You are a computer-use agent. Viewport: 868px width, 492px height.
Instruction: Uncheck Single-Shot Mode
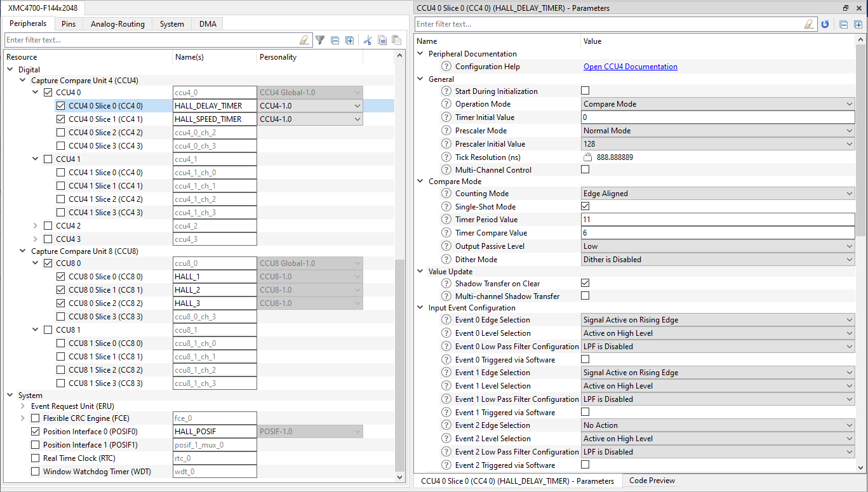[585, 206]
